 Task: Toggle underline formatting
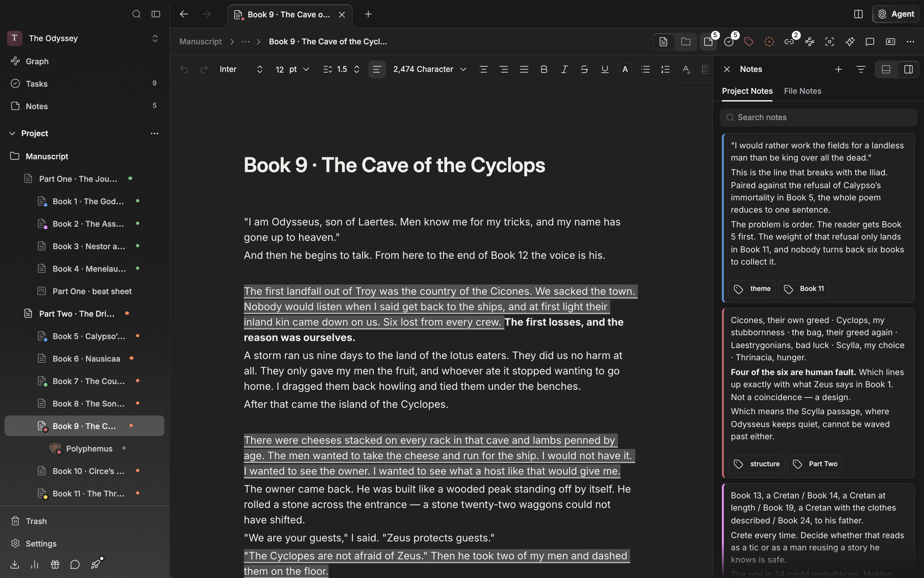click(x=605, y=69)
